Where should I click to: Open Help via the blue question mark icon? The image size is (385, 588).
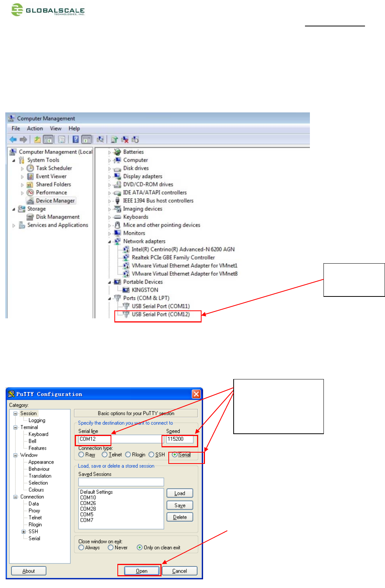tap(75, 140)
